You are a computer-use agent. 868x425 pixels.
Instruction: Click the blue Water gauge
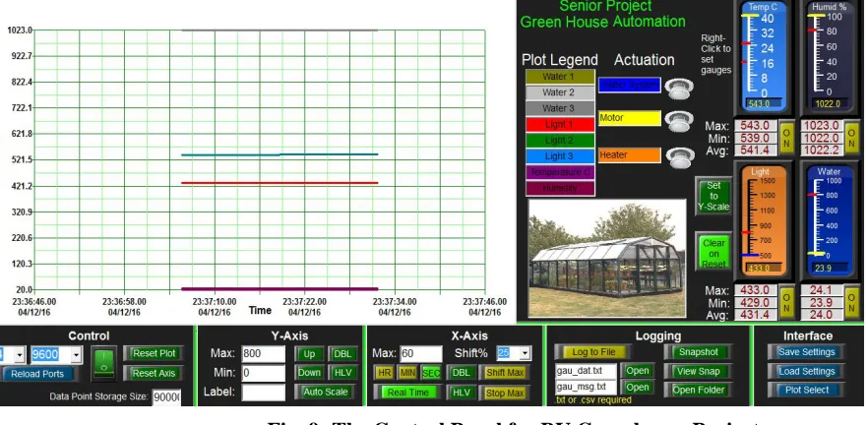(x=830, y=220)
